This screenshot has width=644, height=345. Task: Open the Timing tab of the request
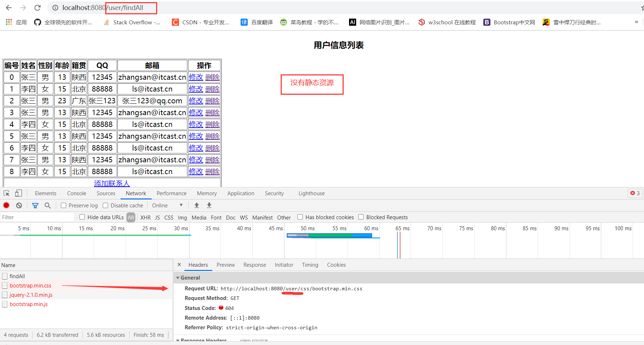click(310, 265)
